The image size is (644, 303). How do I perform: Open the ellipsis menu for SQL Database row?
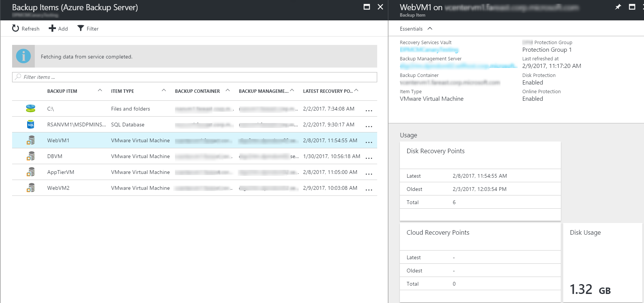point(369,126)
